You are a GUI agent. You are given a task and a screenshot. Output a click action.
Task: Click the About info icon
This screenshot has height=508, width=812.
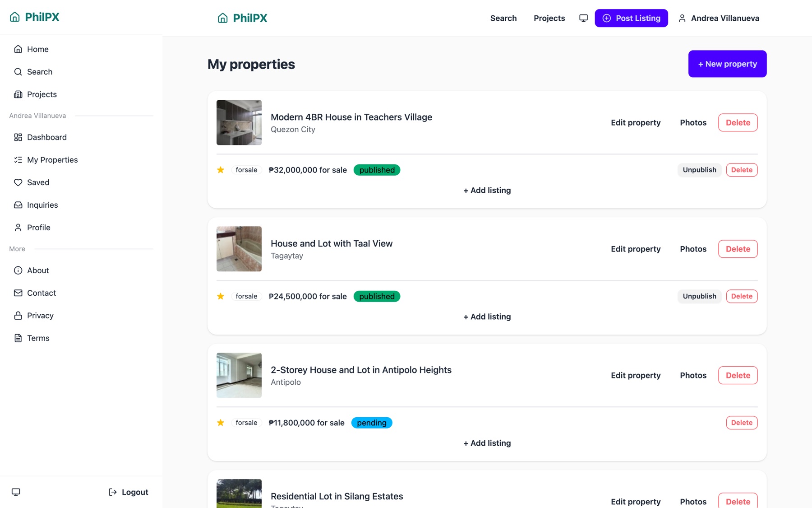pos(18,270)
